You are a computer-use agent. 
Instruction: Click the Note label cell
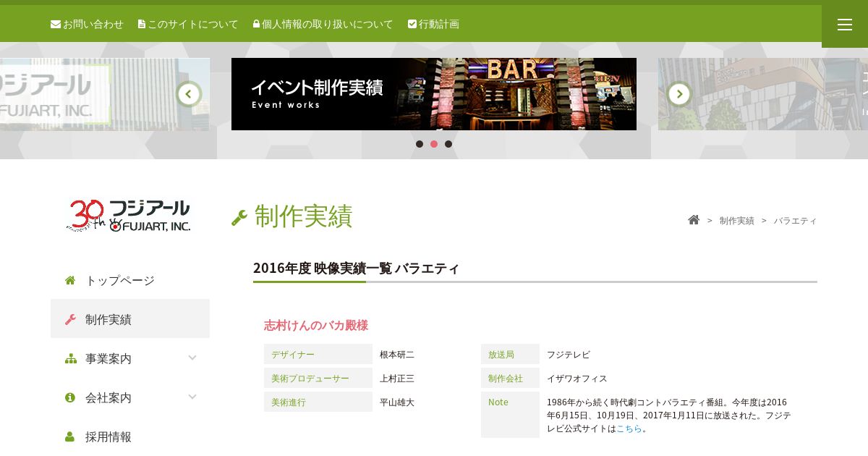point(510,415)
